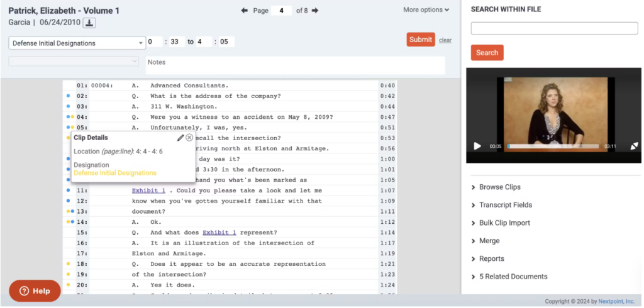
Task: Click the yellow designation dot on line 18
Action: pyautogui.click(x=68, y=264)
